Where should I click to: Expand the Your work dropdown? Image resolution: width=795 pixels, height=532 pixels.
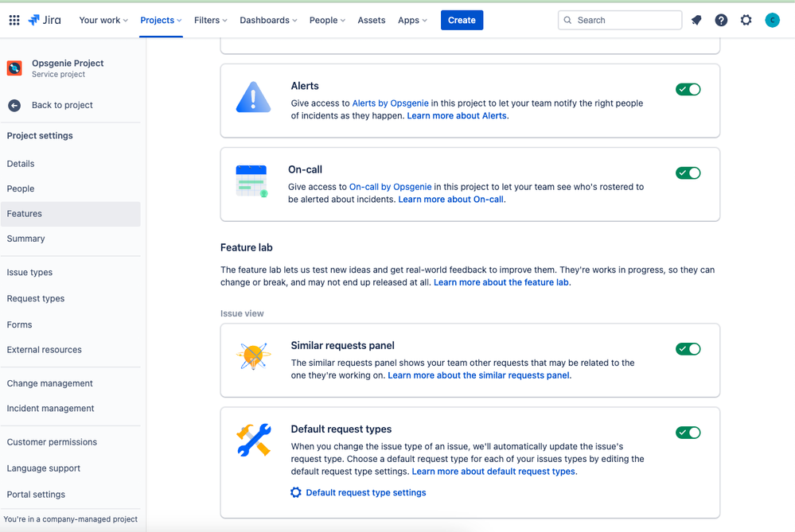pos(103,20)
